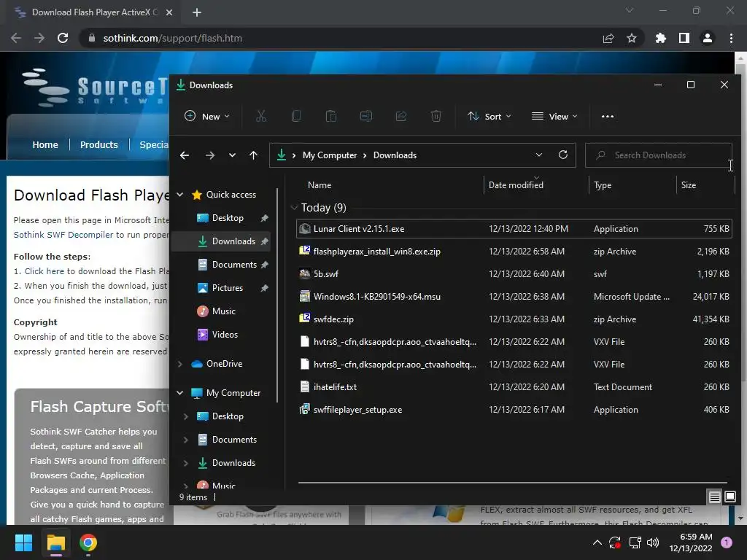Open Chrome three-dot menu
This screenshot has height=560, width=747.
[731, 38]
